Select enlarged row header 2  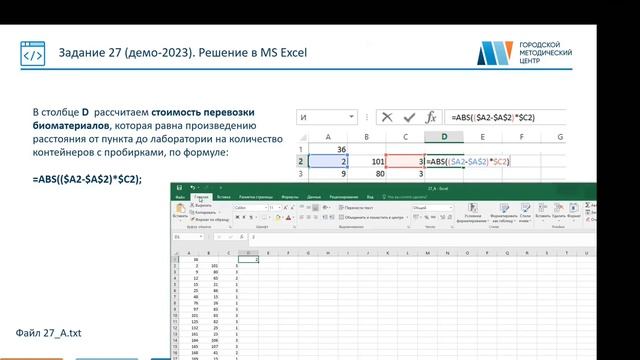tap(301, 161)
